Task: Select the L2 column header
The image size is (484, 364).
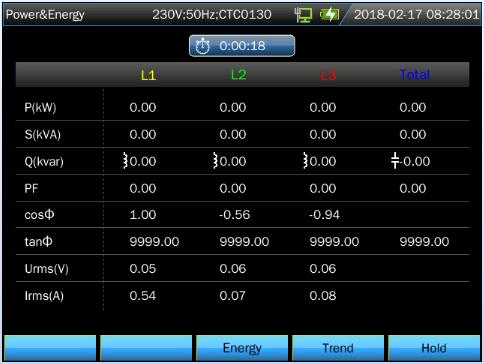Action: 239,75
